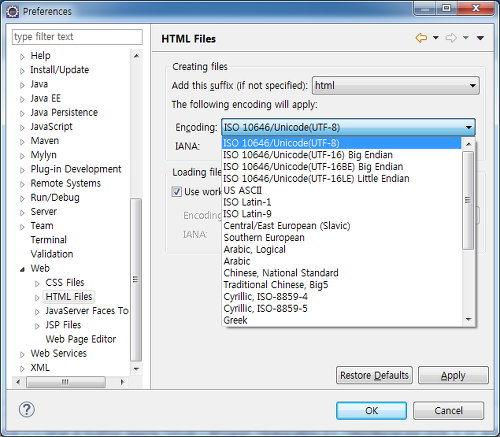The image size is (500, 437).
Task: Open the preferences view menu triangle
Action: [x=480, y=38]
